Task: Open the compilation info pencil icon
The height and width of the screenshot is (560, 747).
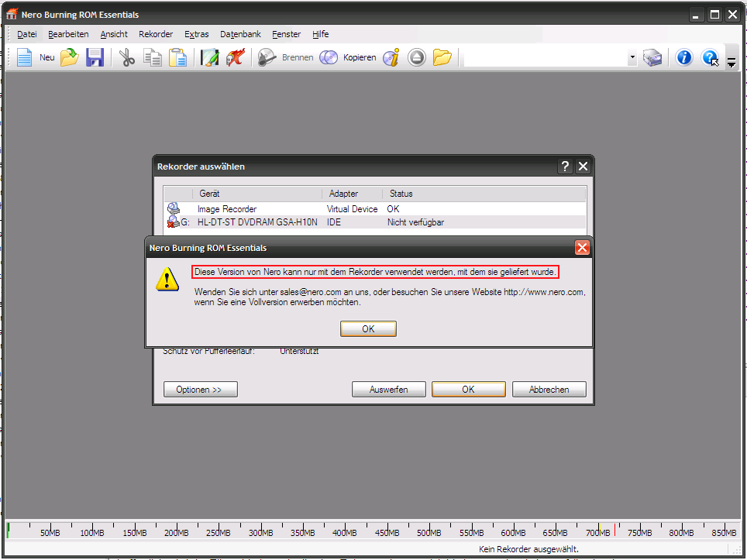Action: click(x=210, y=57)
